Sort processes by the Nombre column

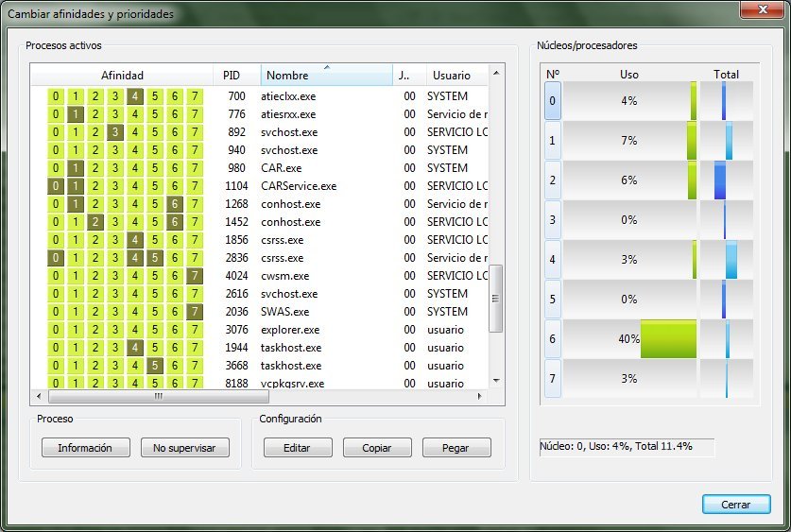pos(326,76)
